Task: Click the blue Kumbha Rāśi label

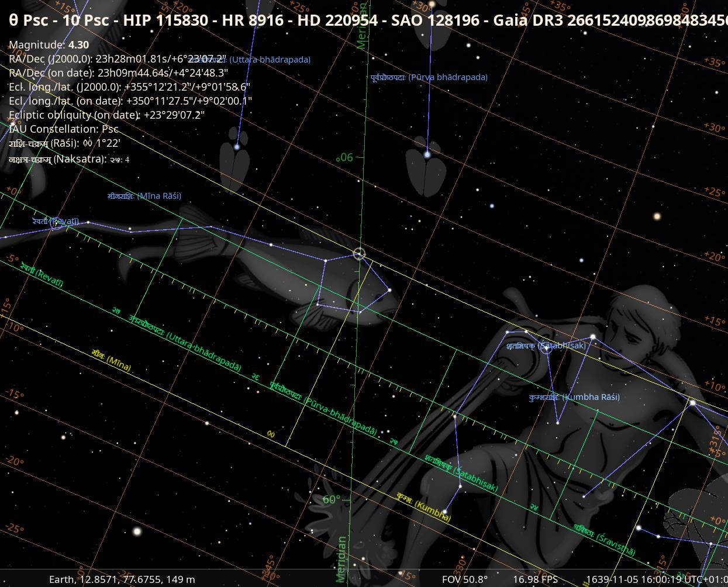Action: pos(574,397)
